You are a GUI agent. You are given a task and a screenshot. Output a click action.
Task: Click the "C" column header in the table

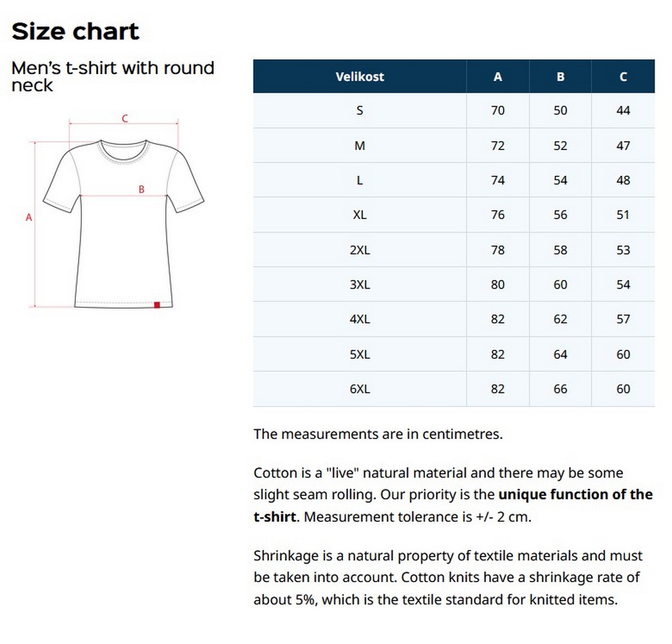click(x=623, y=77)
